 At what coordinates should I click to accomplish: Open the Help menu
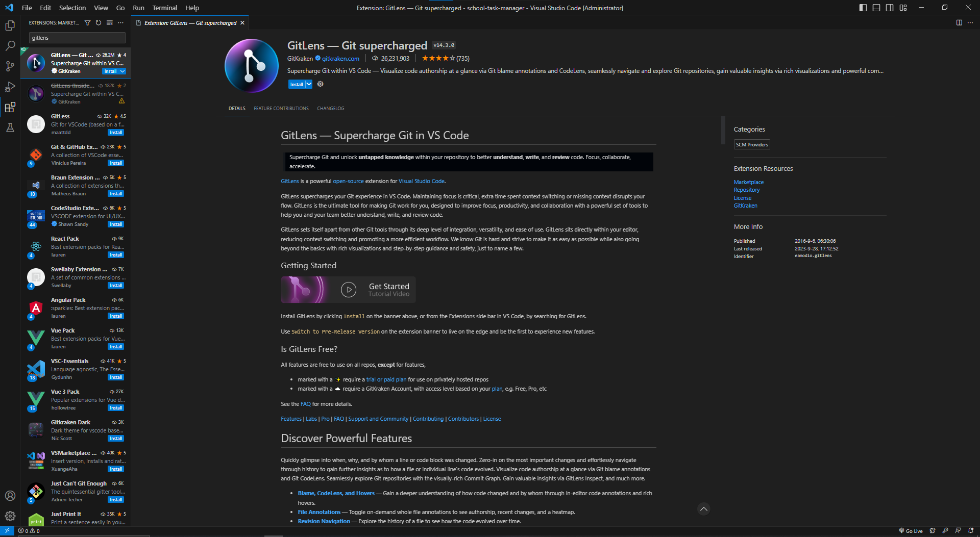click(x=192, y=8)
